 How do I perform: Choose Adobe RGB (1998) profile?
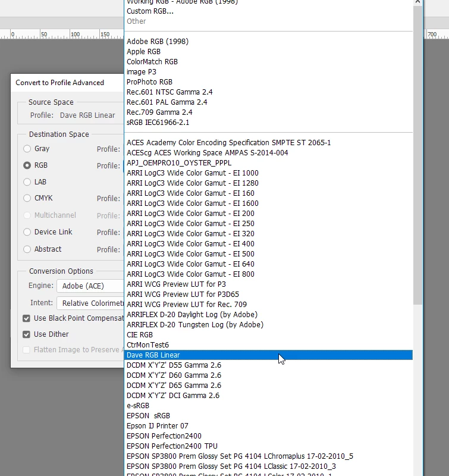click(268, 42)
